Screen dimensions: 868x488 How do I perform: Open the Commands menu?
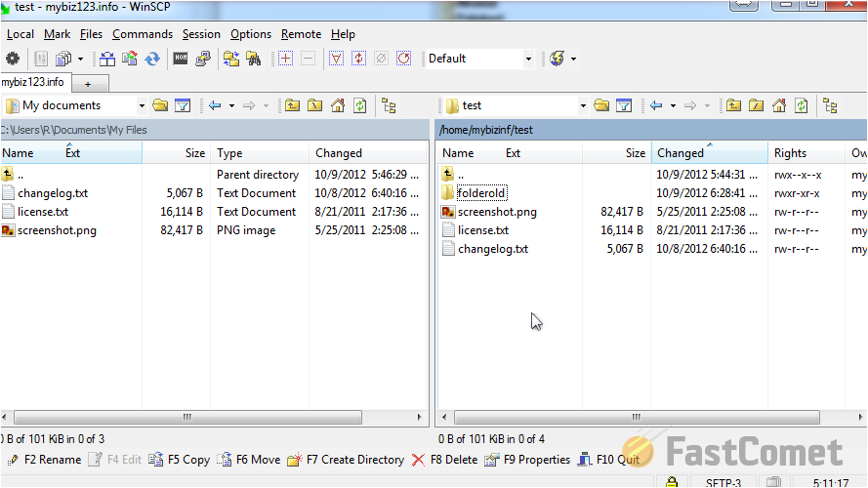[143, 34]
